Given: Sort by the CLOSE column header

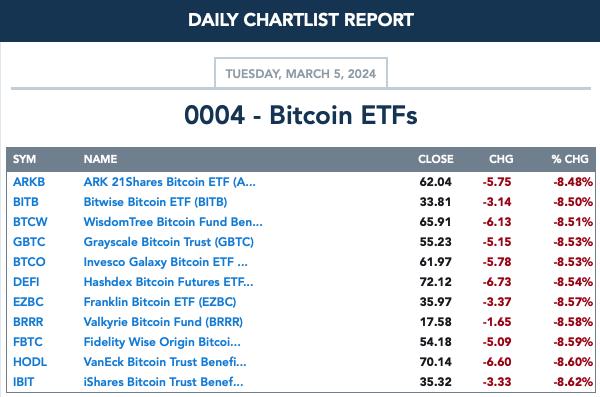Looking at the screenshot, I should pyautogui.click(x=435, y=159).
